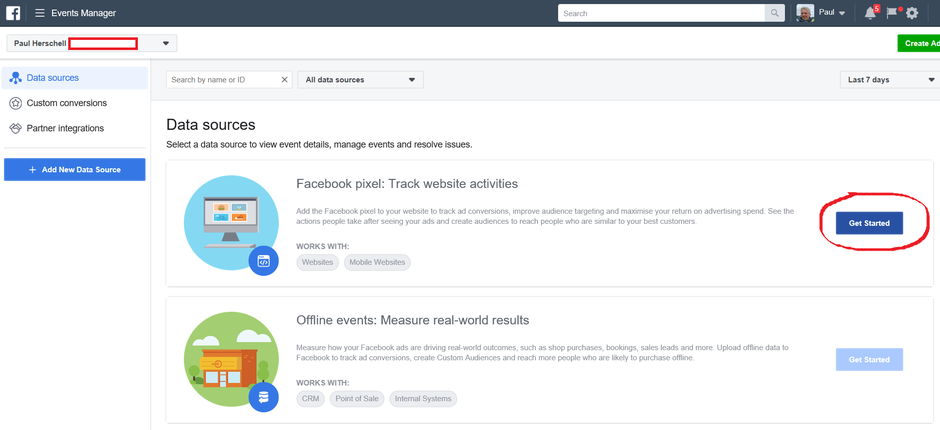The image size is (940, 430).
Task: Click Facebook pixel: Track website activities heading
Action: point(407,184)
